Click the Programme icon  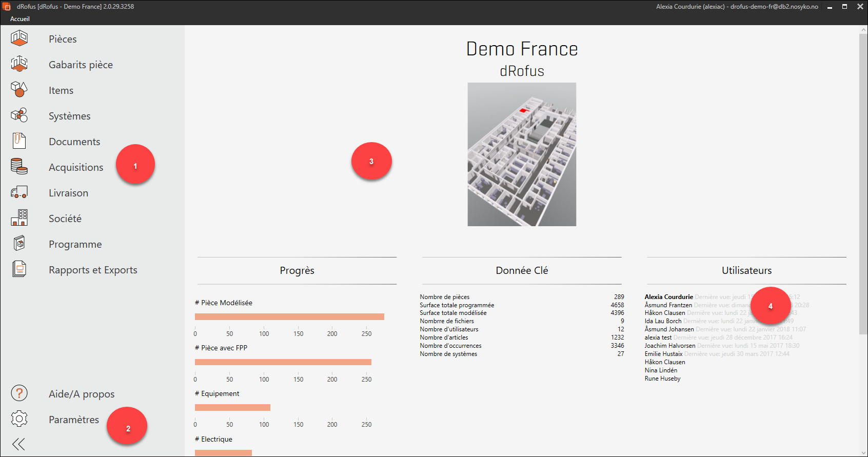pyautogui.click(x=19, y=244)
